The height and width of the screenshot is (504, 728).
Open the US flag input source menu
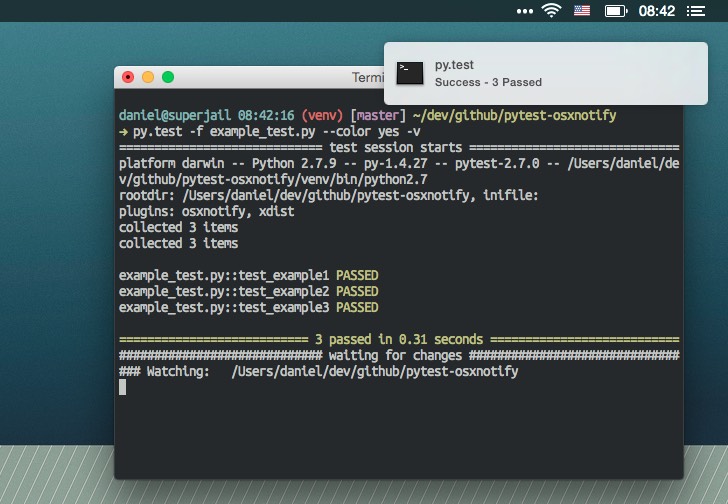582,10
